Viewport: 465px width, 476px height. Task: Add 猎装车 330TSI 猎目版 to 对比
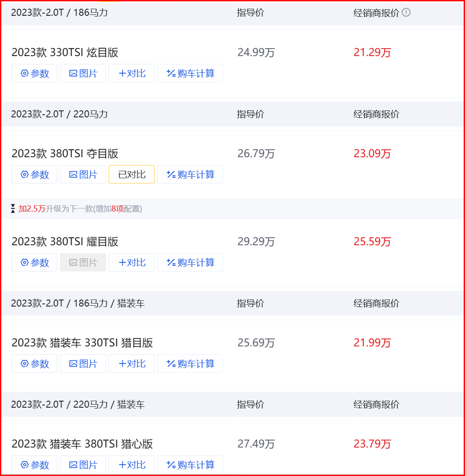(131, 363)
